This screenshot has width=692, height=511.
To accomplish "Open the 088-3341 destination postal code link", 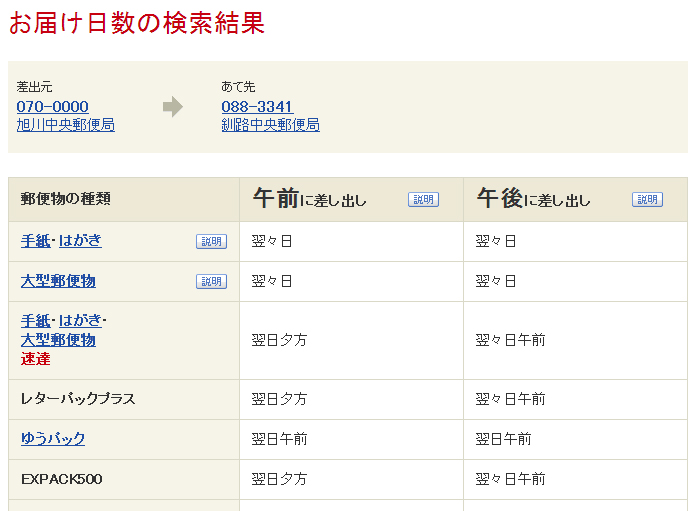I will (257, 106).
